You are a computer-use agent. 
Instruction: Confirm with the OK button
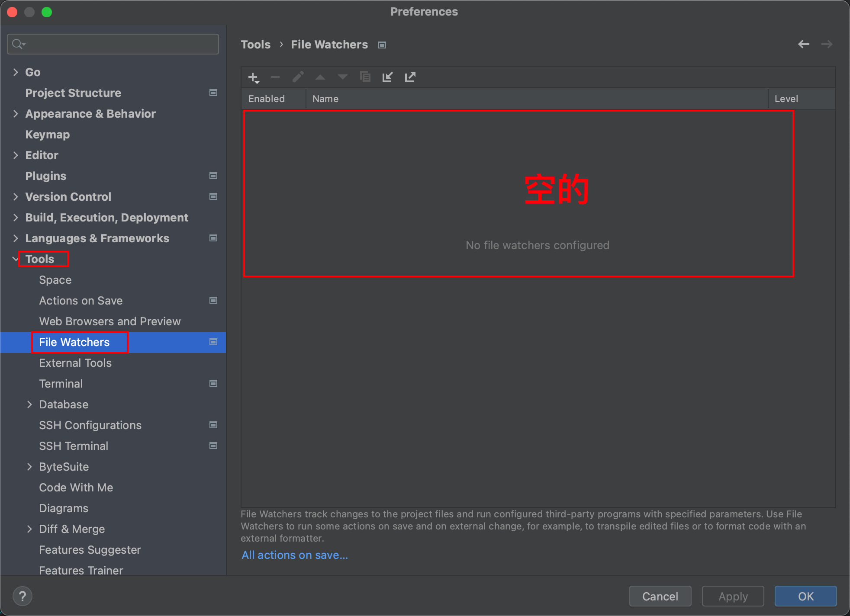pos(805,596)
